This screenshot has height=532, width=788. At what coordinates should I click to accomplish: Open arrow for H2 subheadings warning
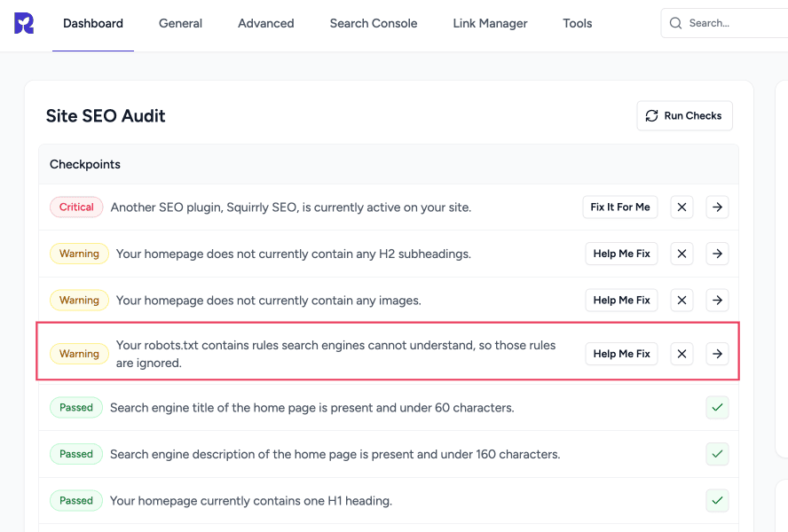pos(717,254)
